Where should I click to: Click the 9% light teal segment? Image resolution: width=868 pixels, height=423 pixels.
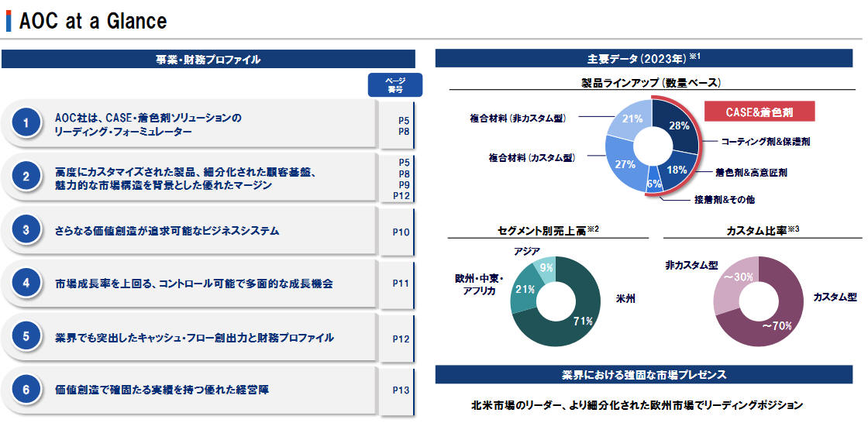click(546, 270)
